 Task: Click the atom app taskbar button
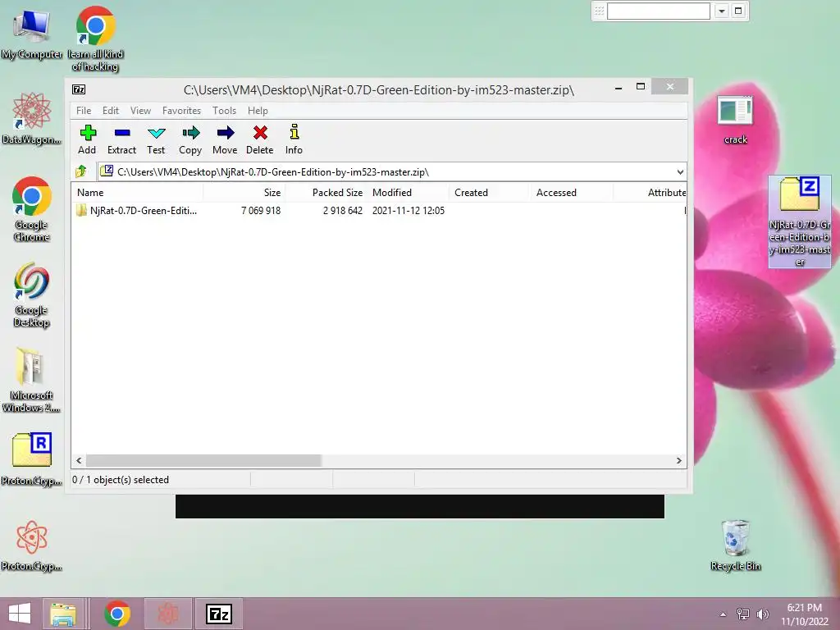pyautogui.click(x=168, y=614)
